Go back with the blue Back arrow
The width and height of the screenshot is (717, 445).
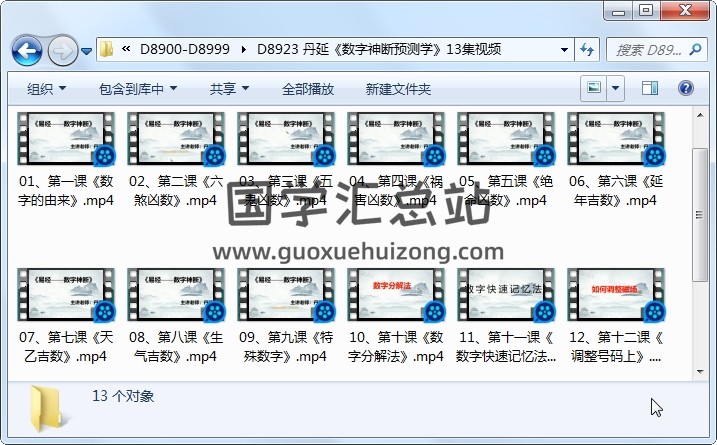27,51
